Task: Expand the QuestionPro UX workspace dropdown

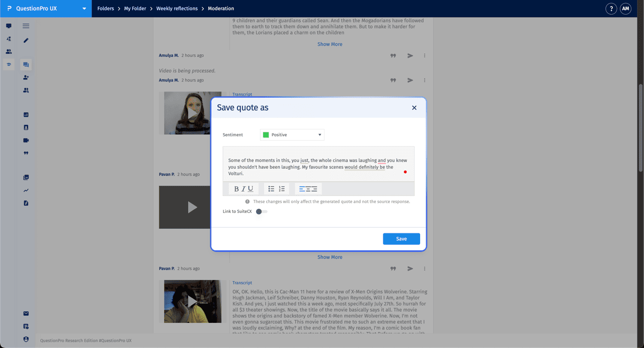Action: [84, 8]
